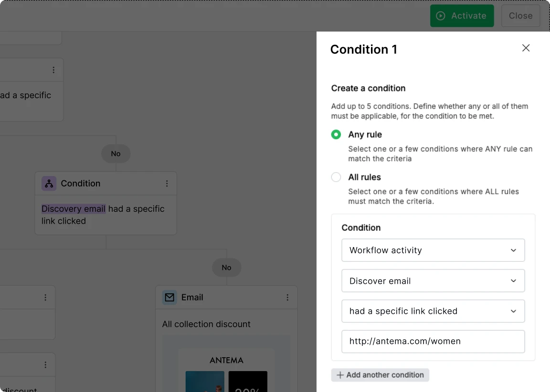Screen dimensions: 550x392
Task: Select the All rules radio button
Action: point(336,177)
